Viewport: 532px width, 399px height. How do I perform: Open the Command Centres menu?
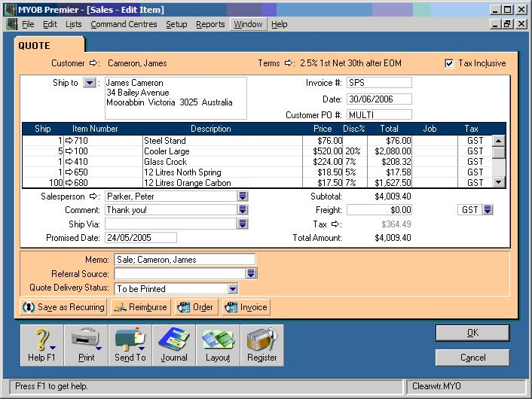coord(124,24)
